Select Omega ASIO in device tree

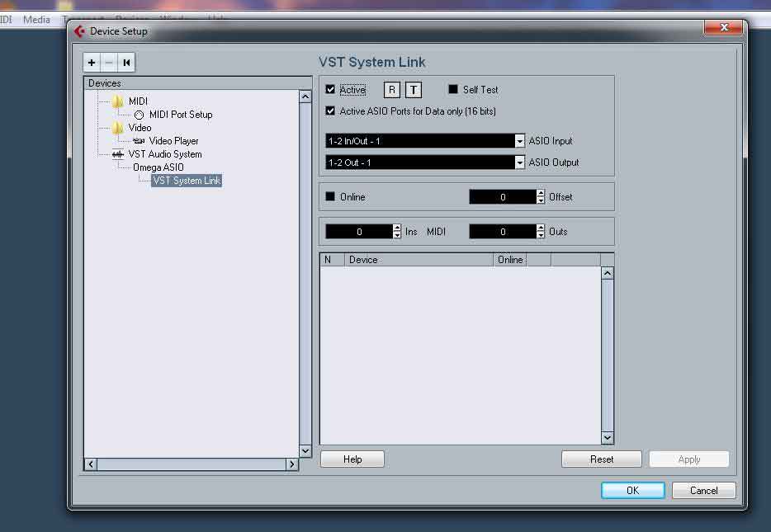click(158, 167)
